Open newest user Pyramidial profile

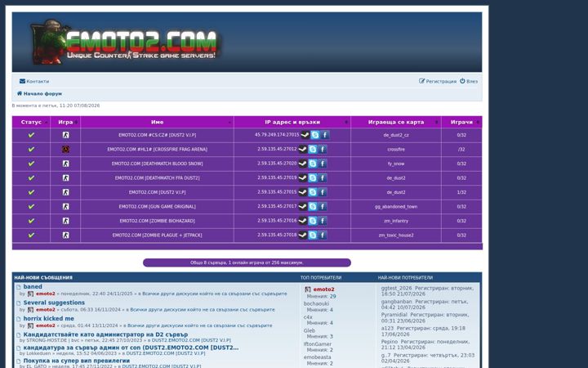click(x=394, y=315)
